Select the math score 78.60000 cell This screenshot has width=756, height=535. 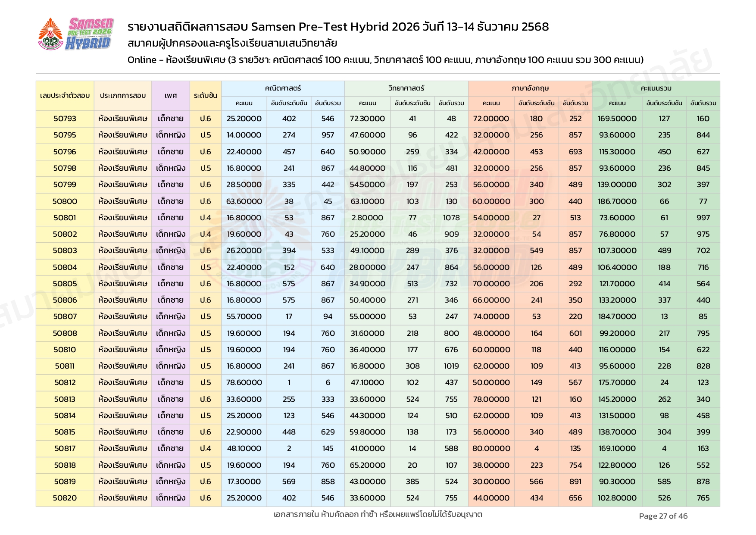244,382
